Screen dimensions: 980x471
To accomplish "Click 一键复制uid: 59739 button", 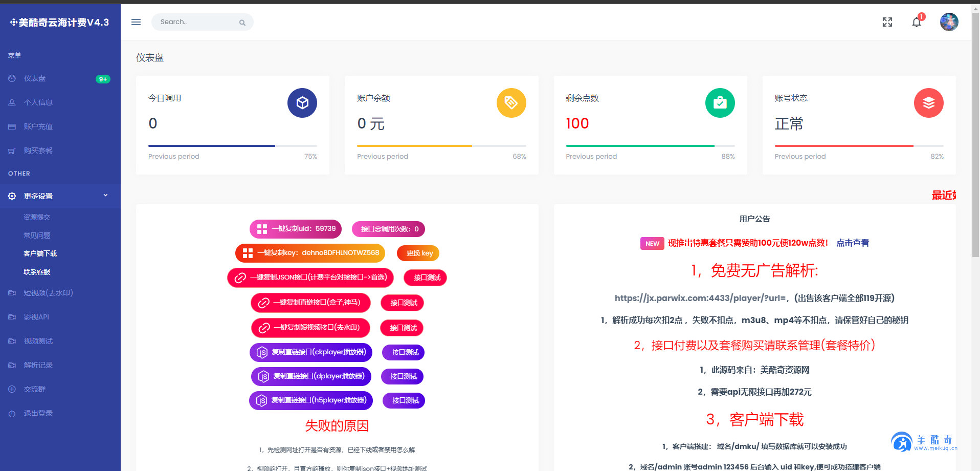I will click(x=296, y=229).
